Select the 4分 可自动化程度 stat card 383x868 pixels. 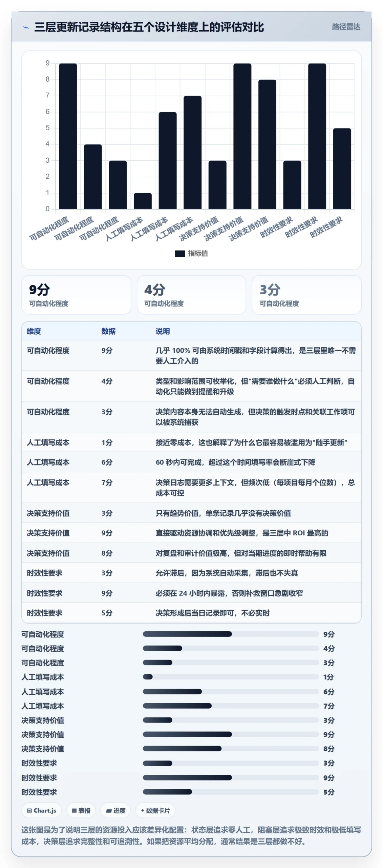tap(191, 295)
